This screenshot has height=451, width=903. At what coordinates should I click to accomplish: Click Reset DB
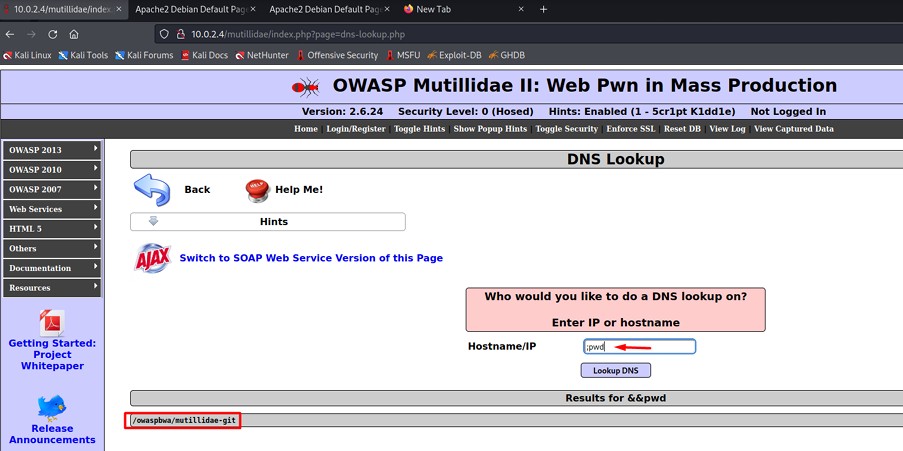[x=682, y=129]
